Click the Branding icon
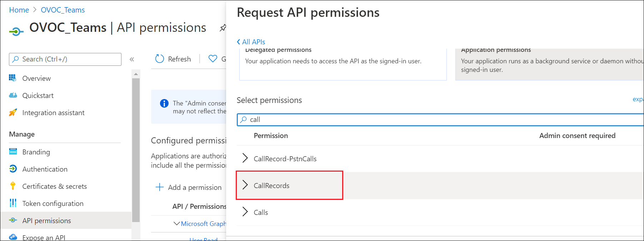This screenshot has width=644, height=241. [x=13, y=152]
